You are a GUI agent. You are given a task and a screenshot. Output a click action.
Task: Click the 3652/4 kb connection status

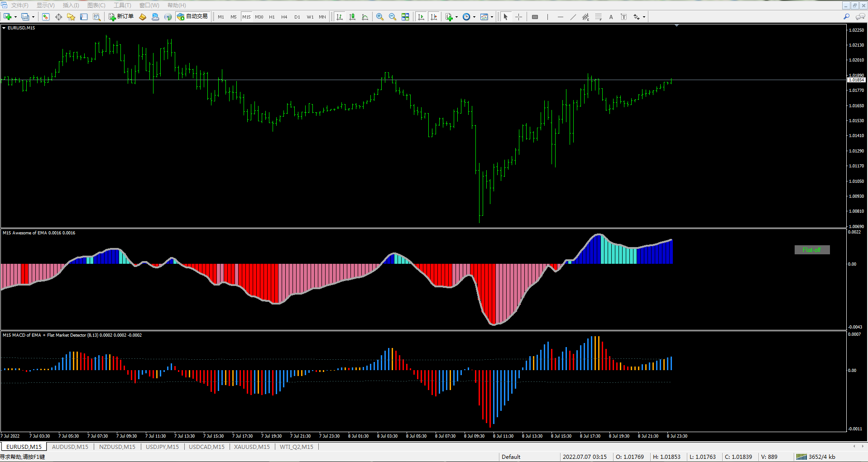coord(816,457)
